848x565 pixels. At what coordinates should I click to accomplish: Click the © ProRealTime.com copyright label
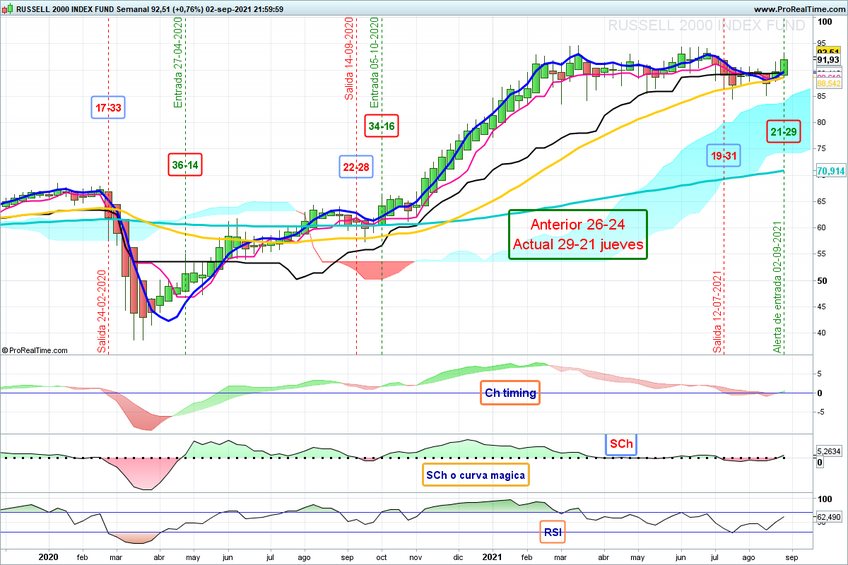tap(35, 350)
